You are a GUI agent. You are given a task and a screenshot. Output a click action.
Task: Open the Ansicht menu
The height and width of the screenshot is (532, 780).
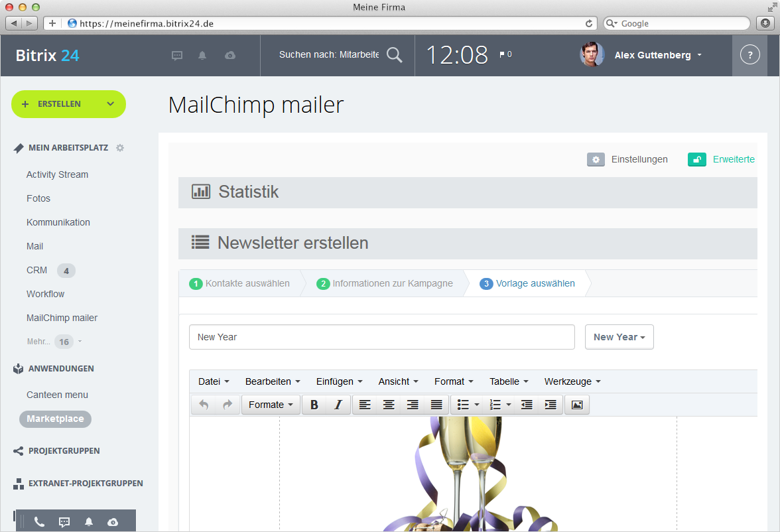point(398,381)
